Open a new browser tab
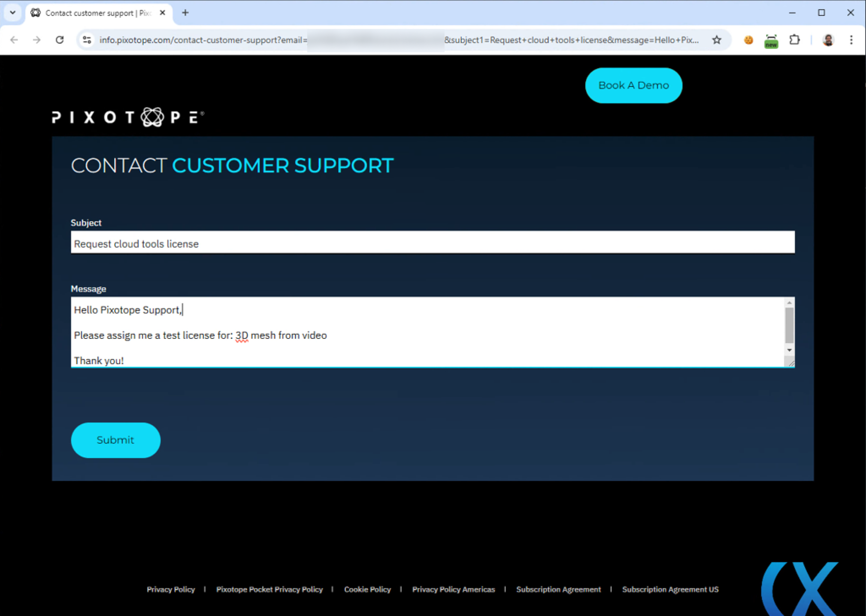The image size is (866, 616). [185, 13]
